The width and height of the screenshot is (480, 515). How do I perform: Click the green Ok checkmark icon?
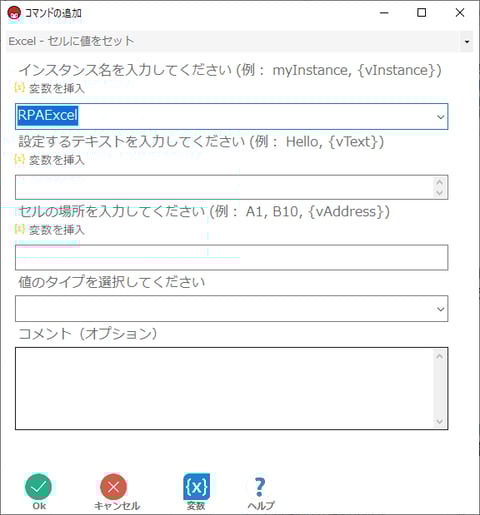[38, 487]
